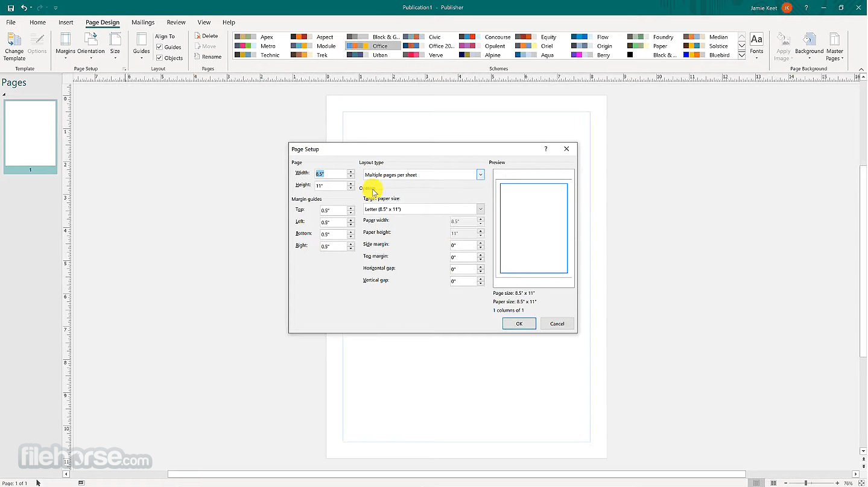868x487 pixels.
Task: Expand the Layout type dropdown
Action: [481, 175]
